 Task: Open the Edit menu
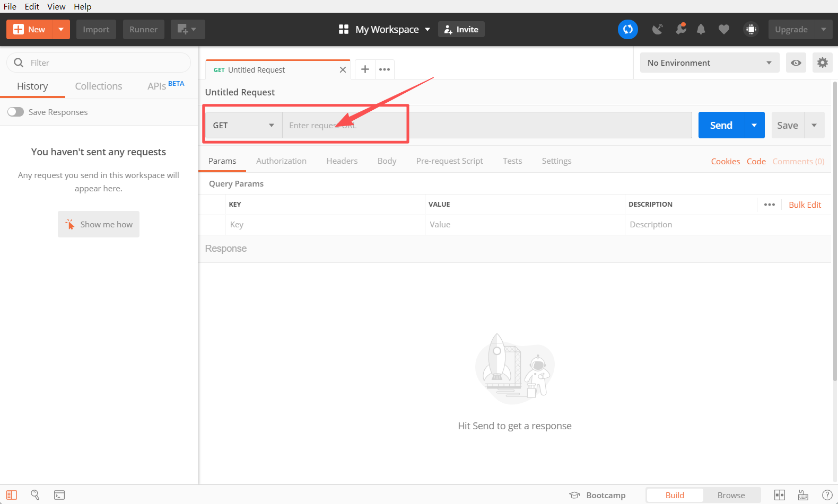point(32,6)
